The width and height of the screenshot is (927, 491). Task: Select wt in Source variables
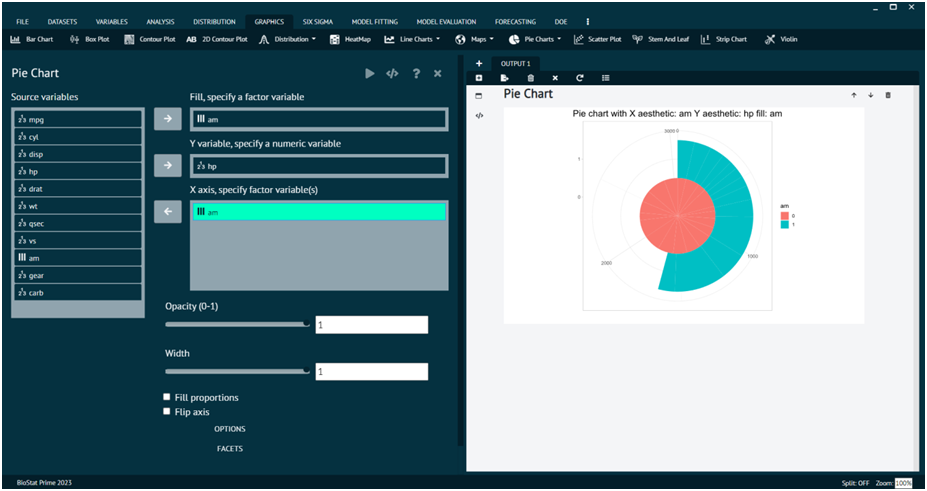pyautogui.click(x=78, y=206)
